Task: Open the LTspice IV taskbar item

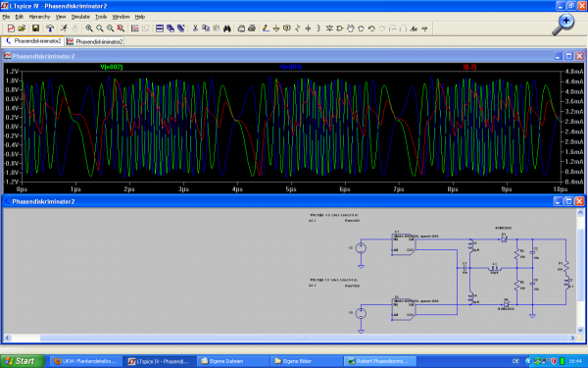Action: pyautogui.click(x=160, y=361)
